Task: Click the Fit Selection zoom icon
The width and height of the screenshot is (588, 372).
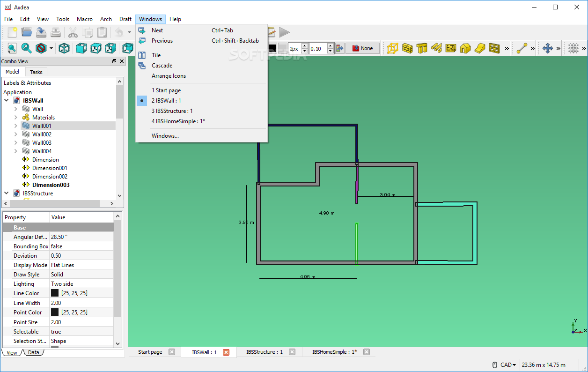Action: pyautogui.click(x=27, y=48)
